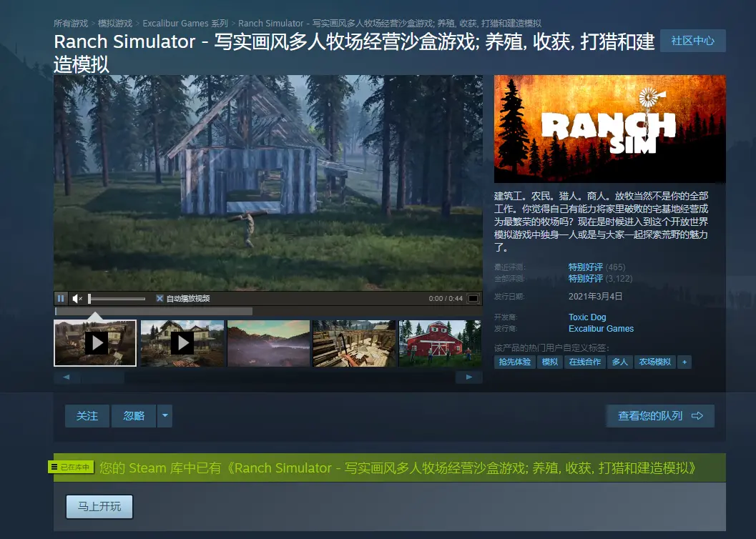Viewport: 756px width, 539px height.
Task: Play the second trailer thumbnail
Action: click(x=182, y=343)
